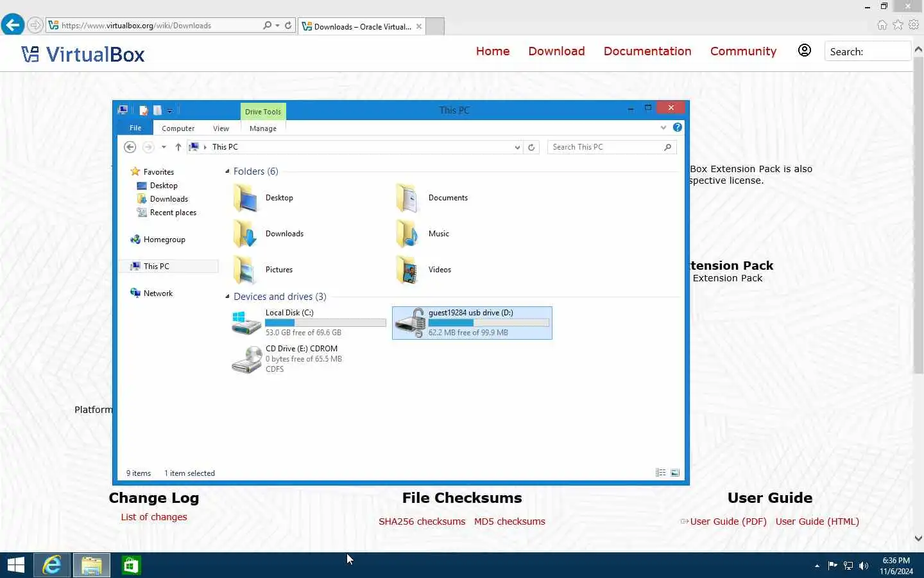
Task: Click the VirtualBox user account icon
Action: tap(804, 50)
